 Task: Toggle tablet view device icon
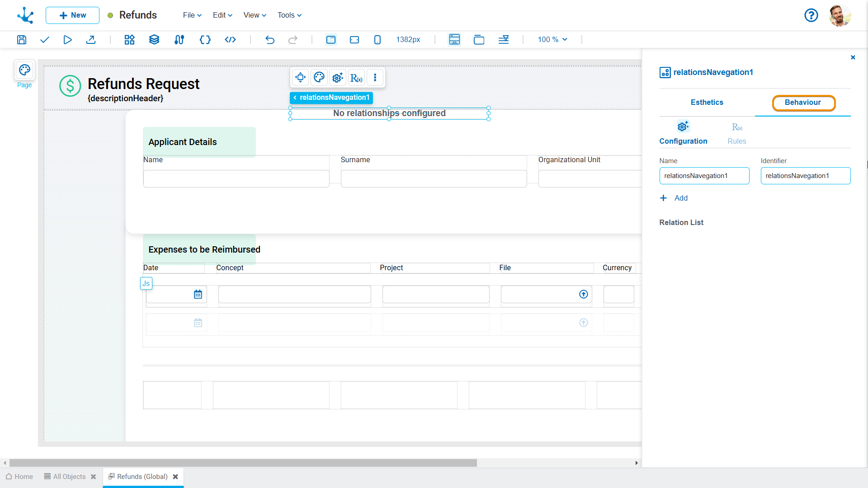tap(354, 40)
